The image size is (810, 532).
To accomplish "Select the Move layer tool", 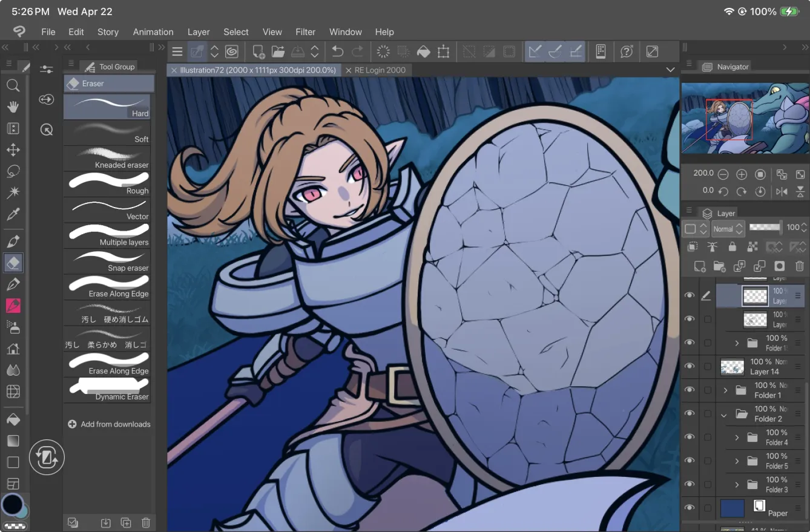I will (x=13, y=149).
